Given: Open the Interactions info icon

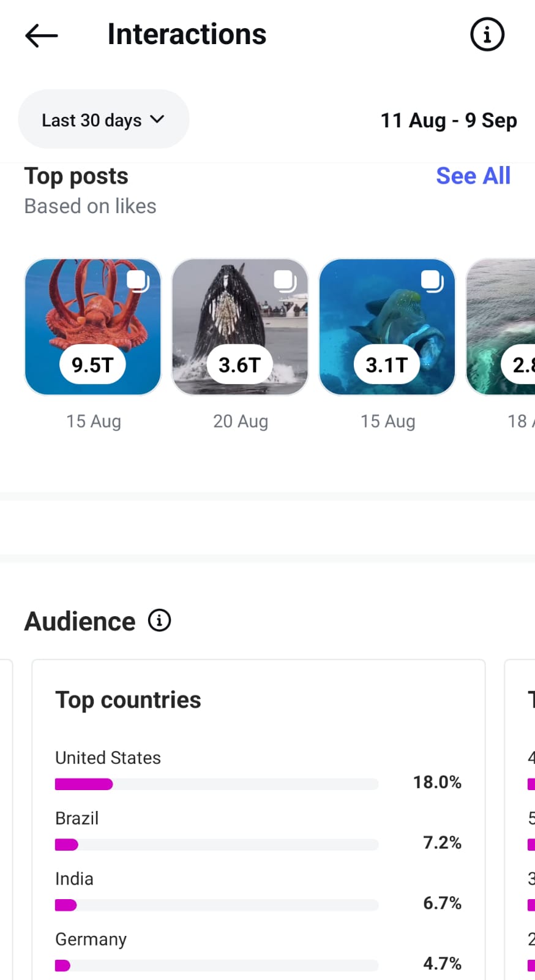Looking at the screenshot, I should click(487, 34).
